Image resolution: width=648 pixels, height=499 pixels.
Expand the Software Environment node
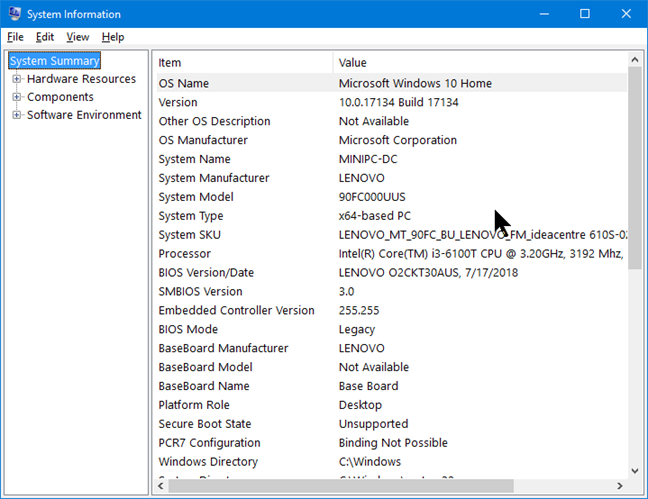(17, 115)
